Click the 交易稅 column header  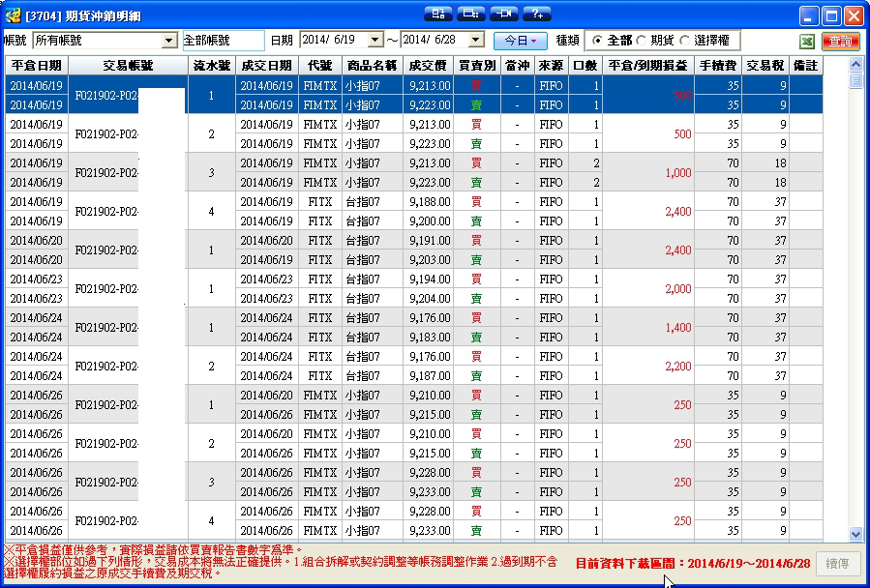(x=765, y=66)
